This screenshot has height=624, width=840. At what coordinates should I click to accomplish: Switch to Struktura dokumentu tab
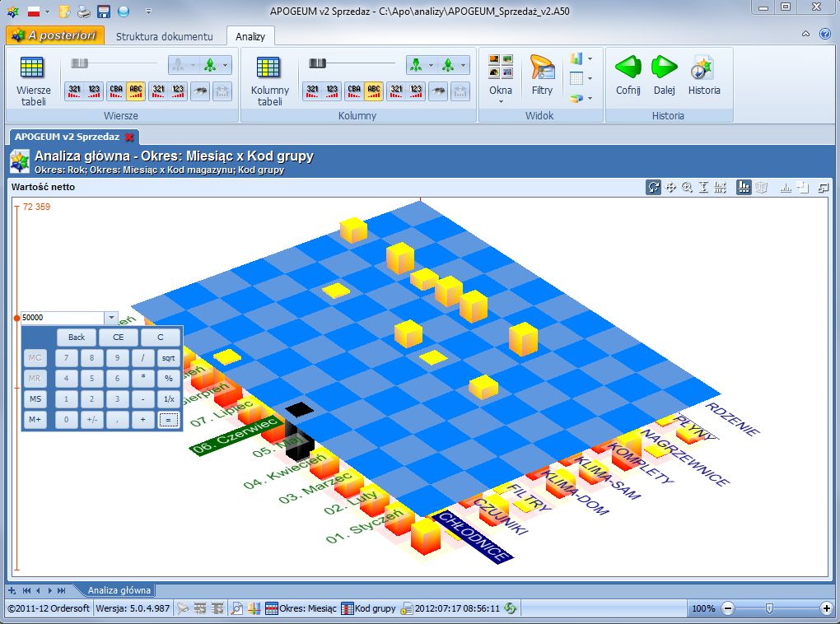[x=164, y=36]
